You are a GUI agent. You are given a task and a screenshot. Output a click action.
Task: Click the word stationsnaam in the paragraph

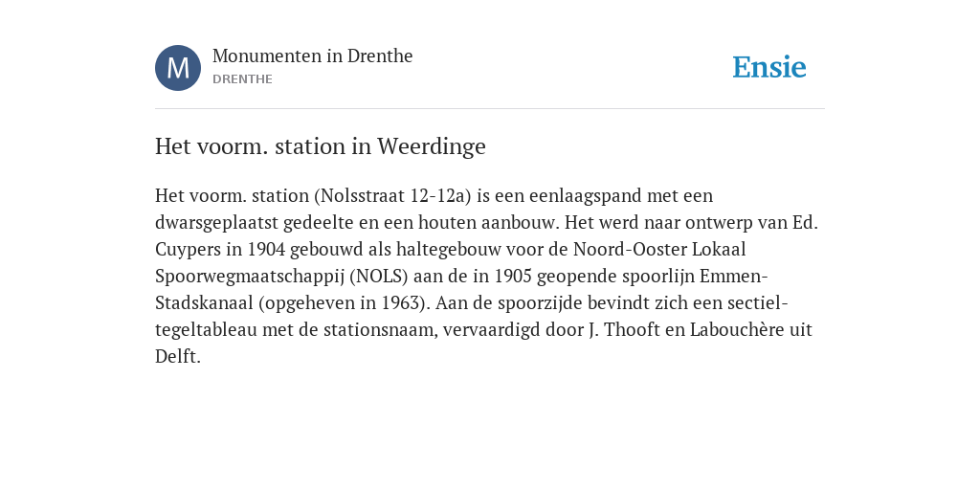click(x=381, y=330)
